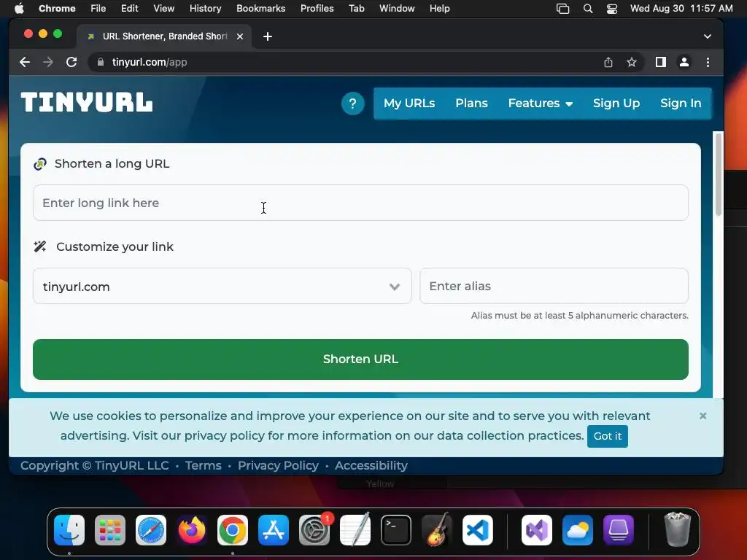Click Sign In in navigation
Viewport: 747px width, 560px height.
681,104
